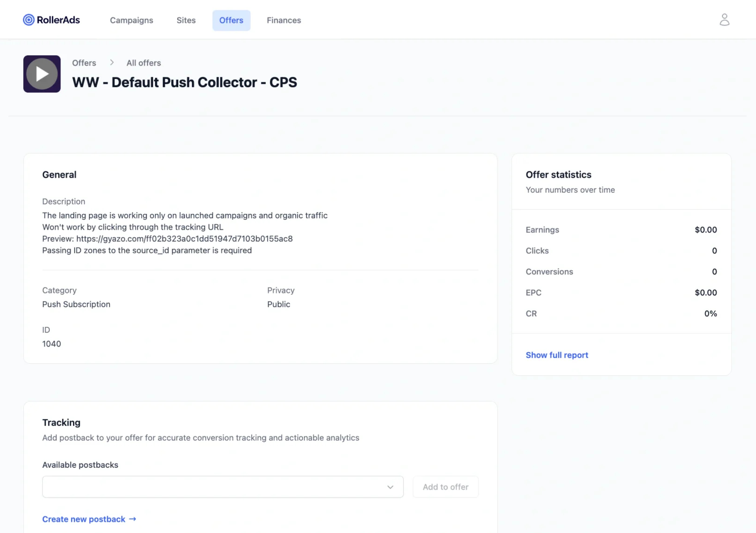Click the gyazo preview URL text
This screenshot has height=533, width=756.
coord(184,239)
